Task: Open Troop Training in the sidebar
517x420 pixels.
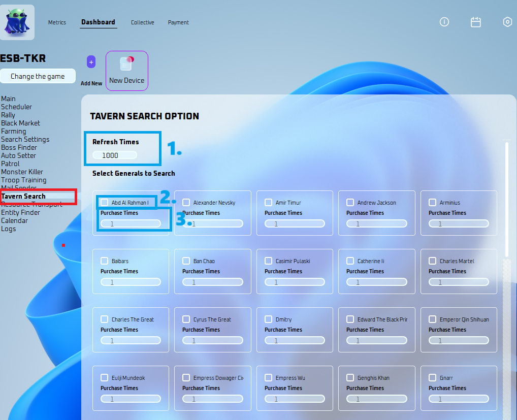Action: [x=24, y=180]
